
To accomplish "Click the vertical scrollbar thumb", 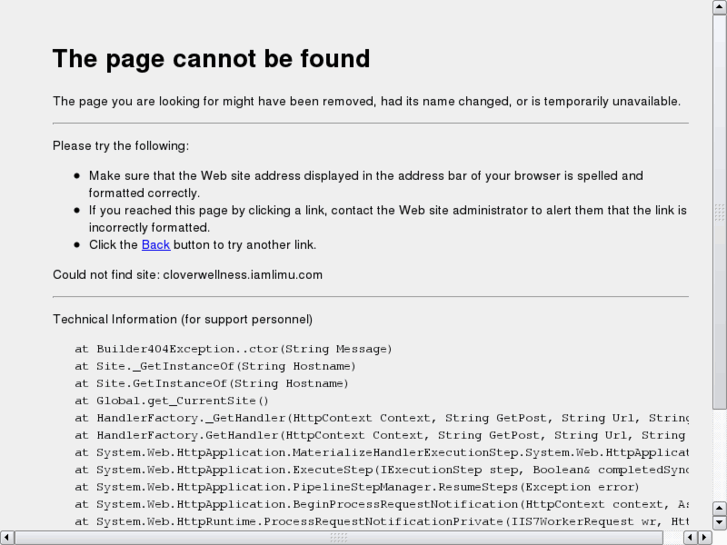I will click(719, 210).
